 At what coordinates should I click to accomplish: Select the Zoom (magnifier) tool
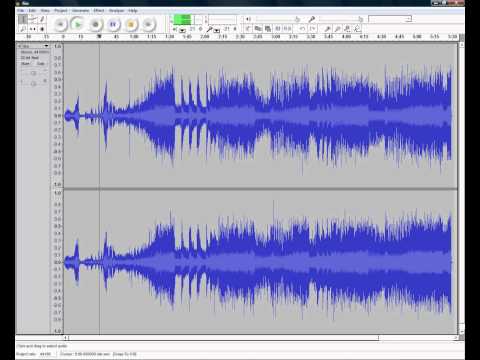(23, 29)
